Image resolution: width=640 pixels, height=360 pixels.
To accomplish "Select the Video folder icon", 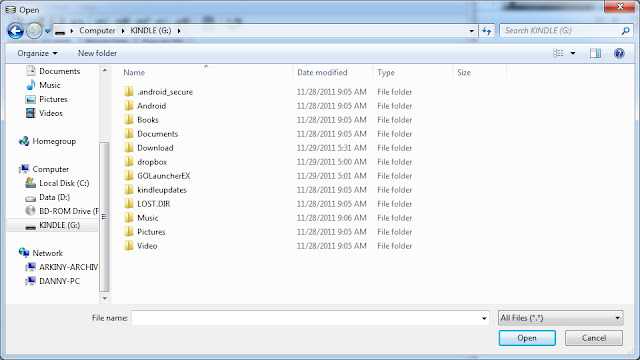I will point(129,245).
